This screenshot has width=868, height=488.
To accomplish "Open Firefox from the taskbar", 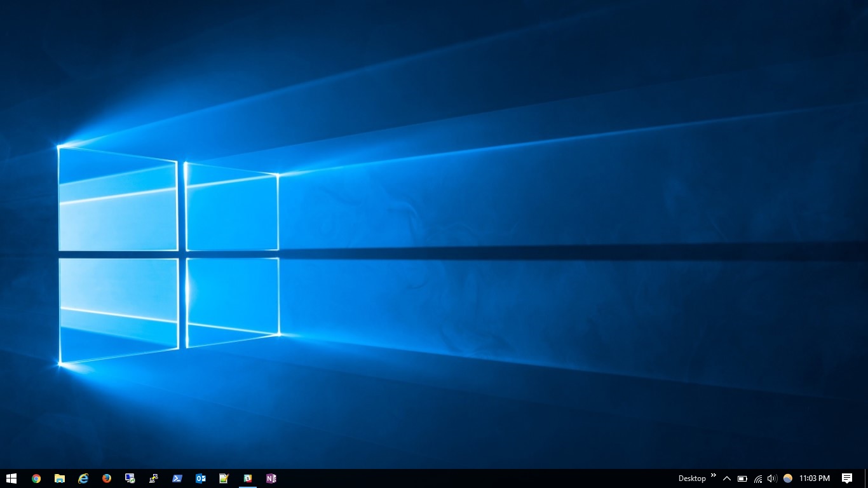I will point(107,478).
